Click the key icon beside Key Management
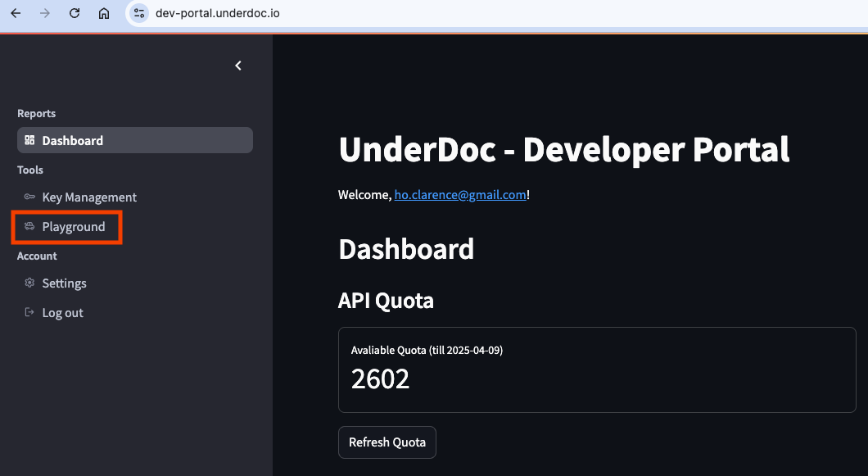 pos(29,197)
